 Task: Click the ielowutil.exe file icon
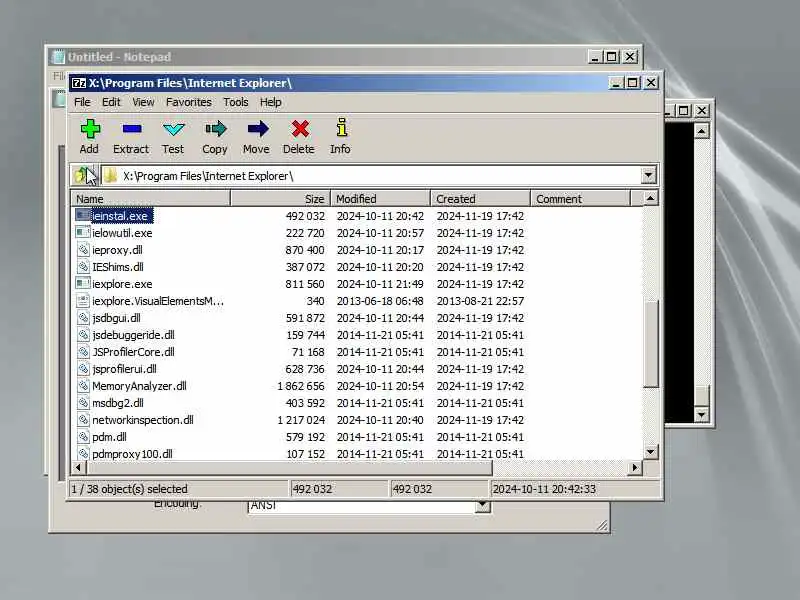(82, 233)
